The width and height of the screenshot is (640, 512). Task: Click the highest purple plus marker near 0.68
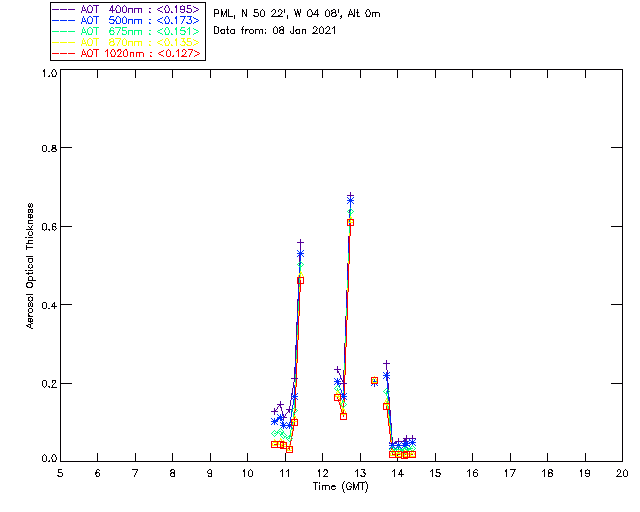point(350,196)
